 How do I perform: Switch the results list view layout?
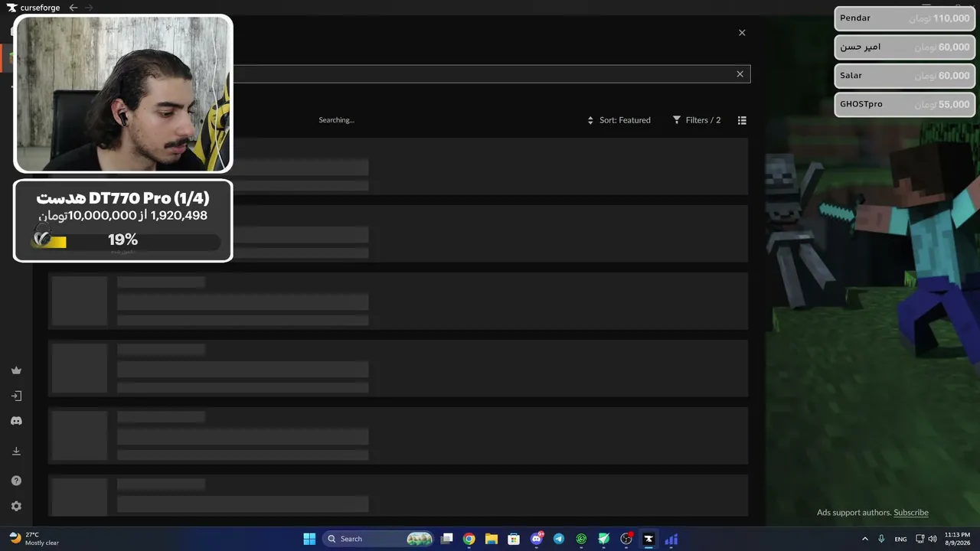(x=742, y=120)
